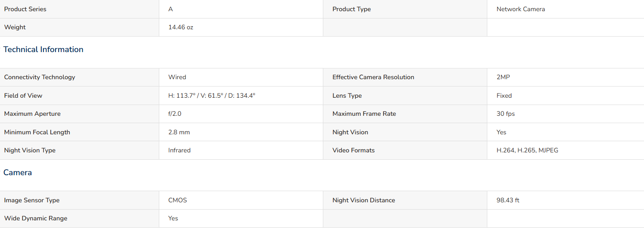Select the 30 fps frame rate value
The width and height of the screenshot is (644, 232).
point(505,114)
